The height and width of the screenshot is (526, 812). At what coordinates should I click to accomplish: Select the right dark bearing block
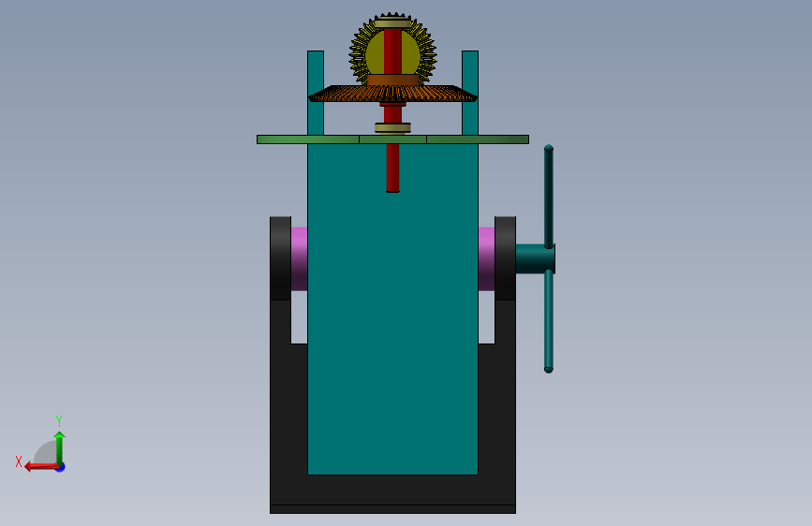coord(505,258)
